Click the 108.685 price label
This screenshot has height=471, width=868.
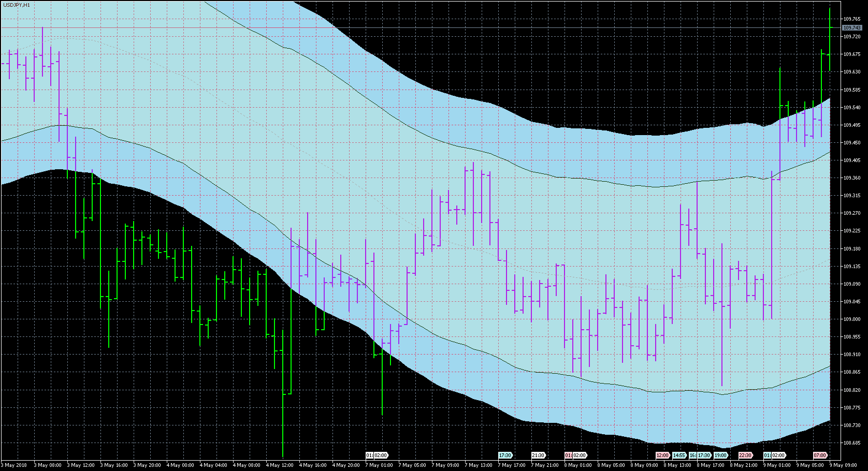click(852, 443)
